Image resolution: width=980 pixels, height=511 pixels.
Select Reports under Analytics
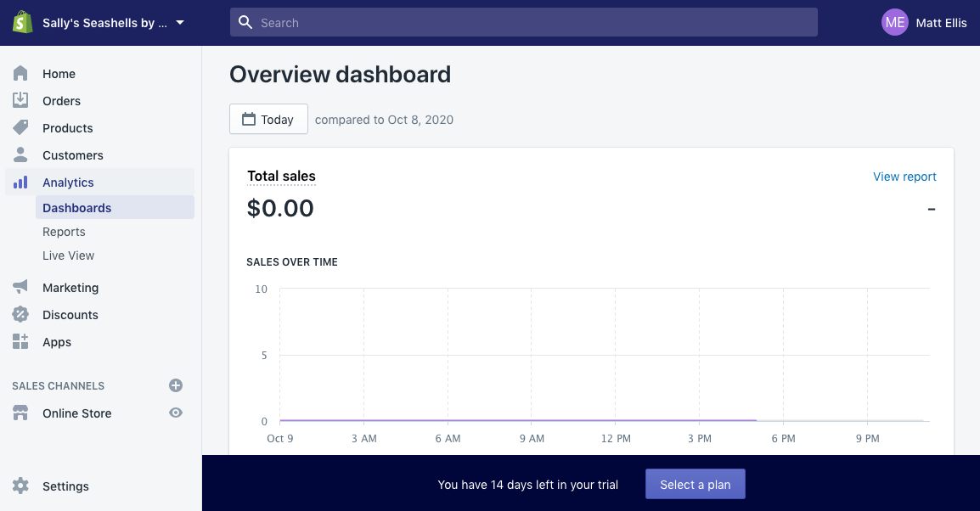(x=64, y=232)
